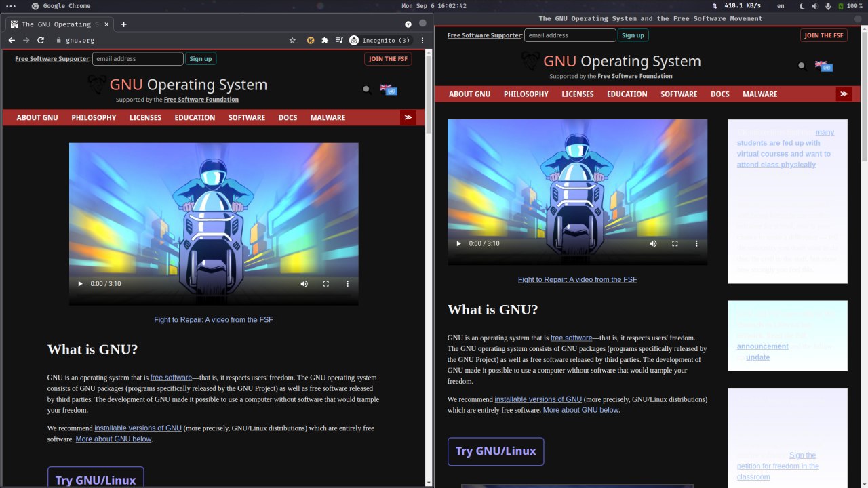Screen dimensions: 868x488
Task: Toggle night mode moon icon in system tray
Action: pos(802,6)
